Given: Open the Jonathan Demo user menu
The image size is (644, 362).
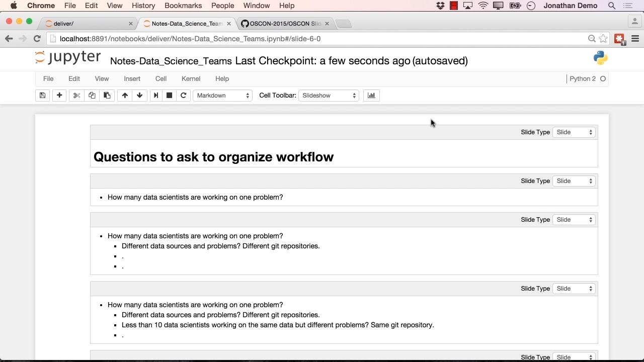Looking at the screenshot, I should [570, 6].
